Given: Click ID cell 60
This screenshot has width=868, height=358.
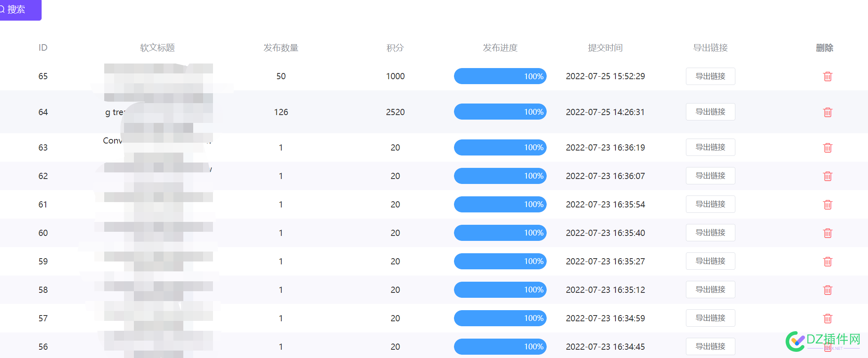Looking at the screenshot, I should (43, 233).
